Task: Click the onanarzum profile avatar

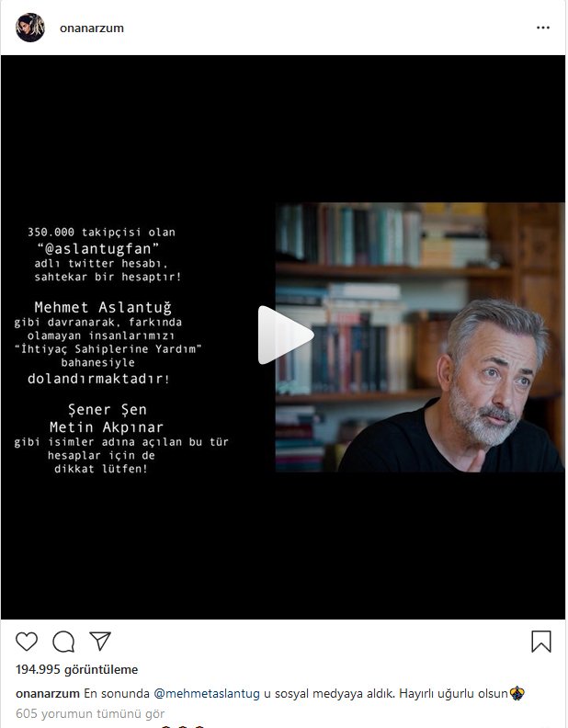Action: [30, 28]
